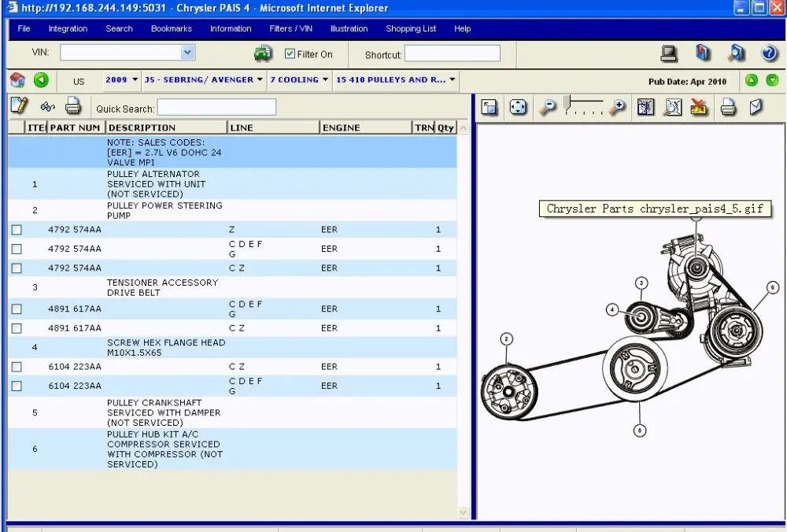Click the home house icon
Viewport: 787px width, 532px height.
pyautogui.click(x=17, y=79)
